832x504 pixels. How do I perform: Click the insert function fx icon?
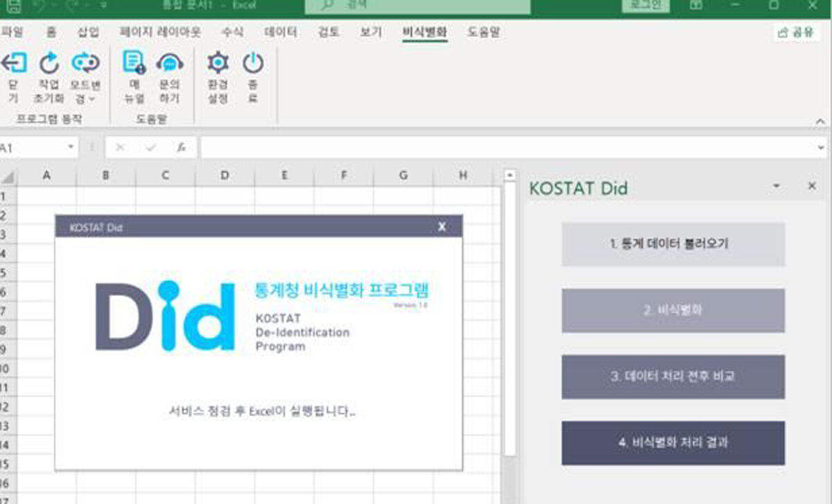click(182, 148)
